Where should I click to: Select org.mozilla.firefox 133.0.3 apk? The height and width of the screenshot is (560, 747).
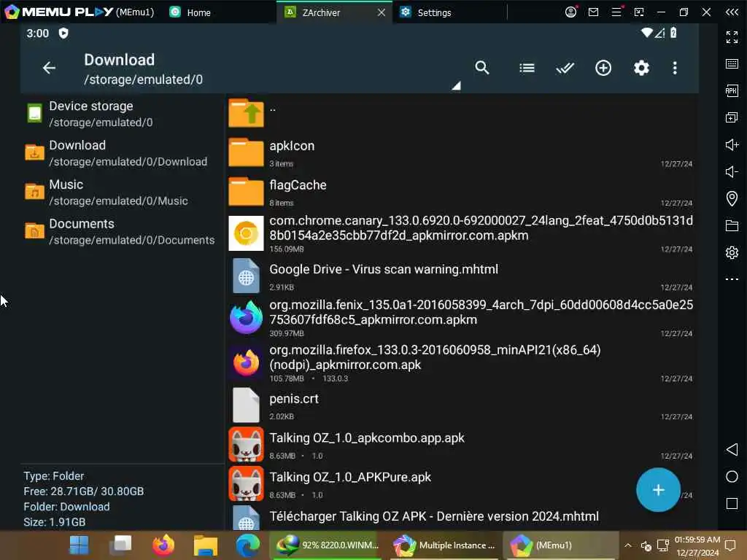[x=460, y=363]
